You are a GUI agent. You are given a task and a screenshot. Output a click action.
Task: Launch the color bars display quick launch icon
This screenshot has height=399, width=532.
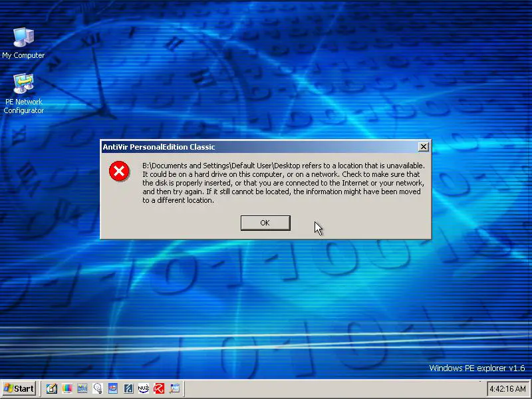pyautogui.click(x=67, y=388)
